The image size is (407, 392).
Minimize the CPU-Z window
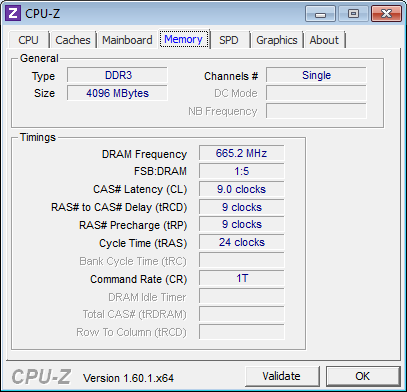(320, 14)
